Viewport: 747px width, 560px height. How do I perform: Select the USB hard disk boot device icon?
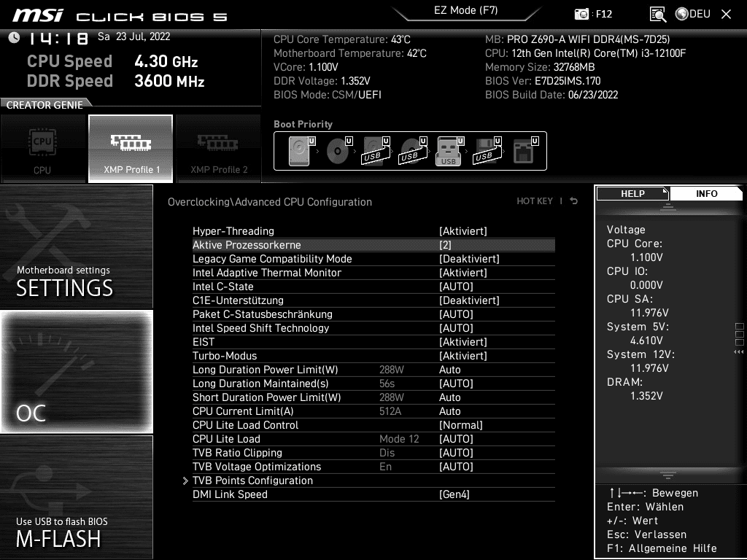click(376, 151)
